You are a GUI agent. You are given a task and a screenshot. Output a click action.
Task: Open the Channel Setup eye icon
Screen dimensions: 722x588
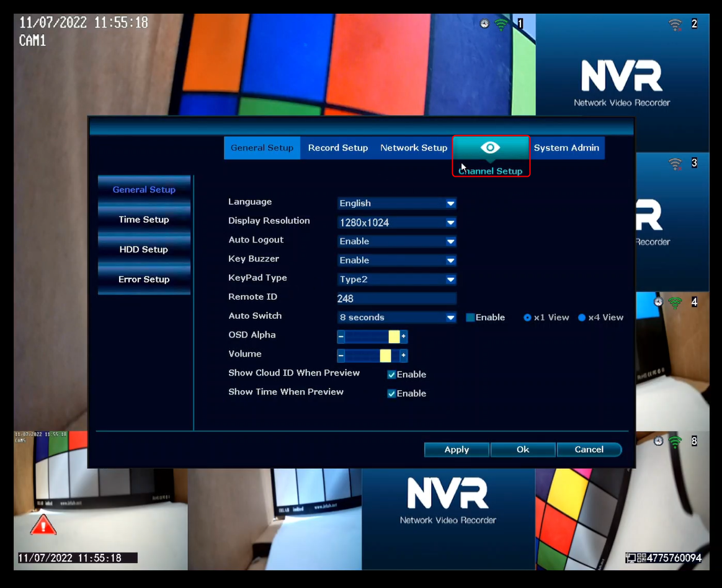490,148
